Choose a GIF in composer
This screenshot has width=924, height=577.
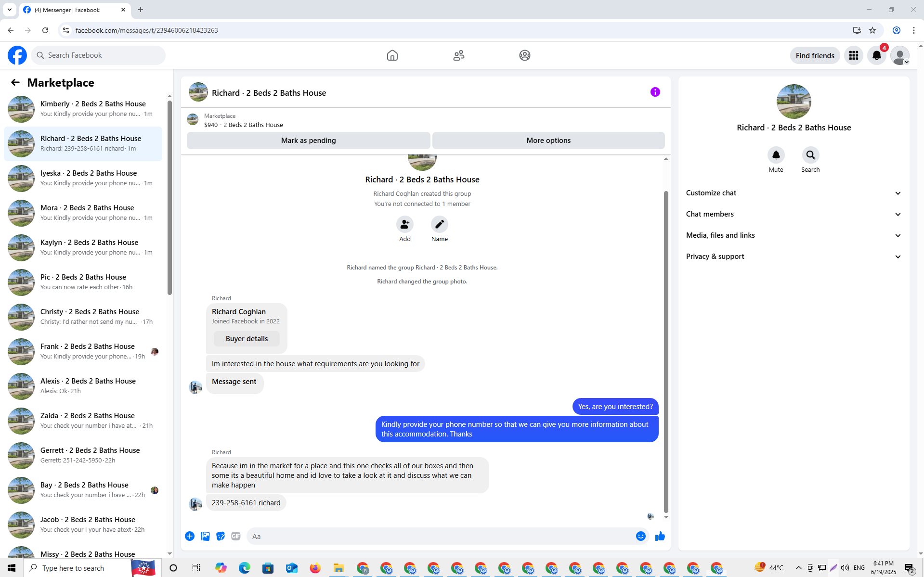tap(236, 536)
